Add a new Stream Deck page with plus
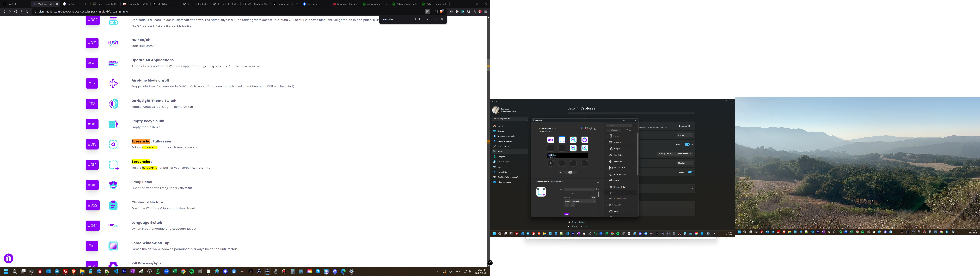 click(x=575, y=172)
